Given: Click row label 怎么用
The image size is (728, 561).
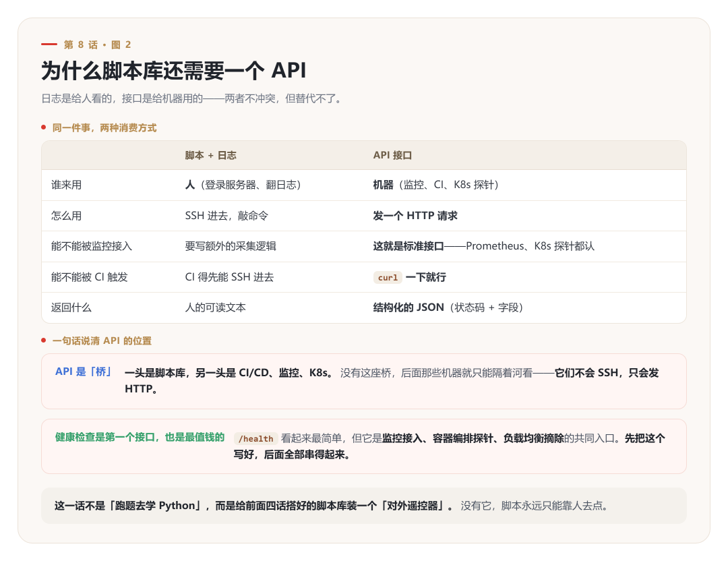Looking at the screenshot, I should [66, 216].
